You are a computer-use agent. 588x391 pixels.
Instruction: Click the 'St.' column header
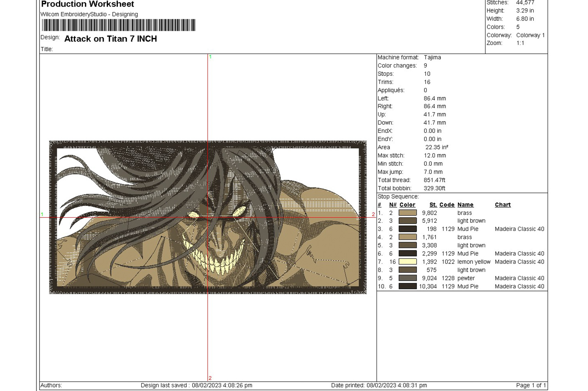pos(433,205)
